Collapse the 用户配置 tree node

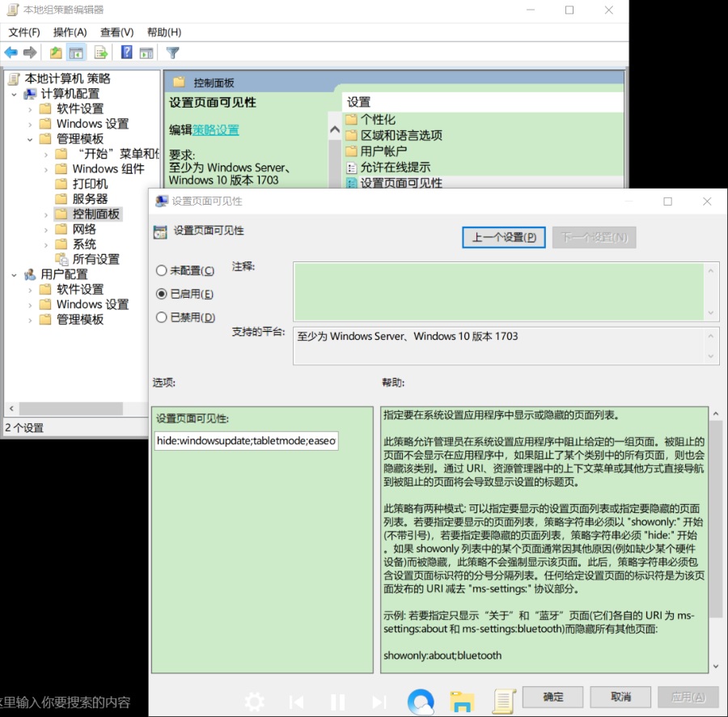[14, 275]
